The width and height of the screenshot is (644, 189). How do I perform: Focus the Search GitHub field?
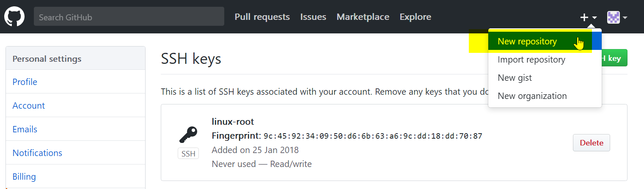pyautogui.click(x=129, y=16)
